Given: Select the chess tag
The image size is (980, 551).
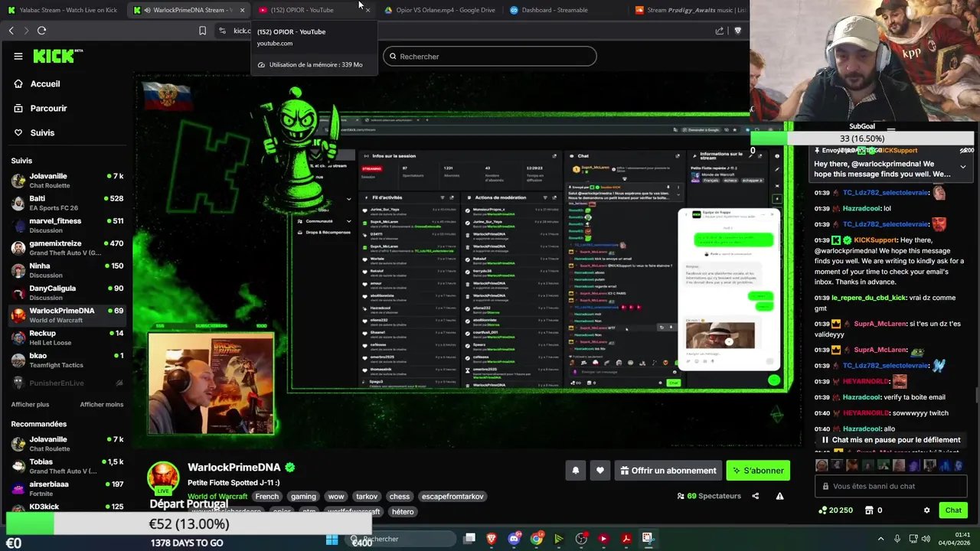Looking at the screenshot, I should (399, 497).
